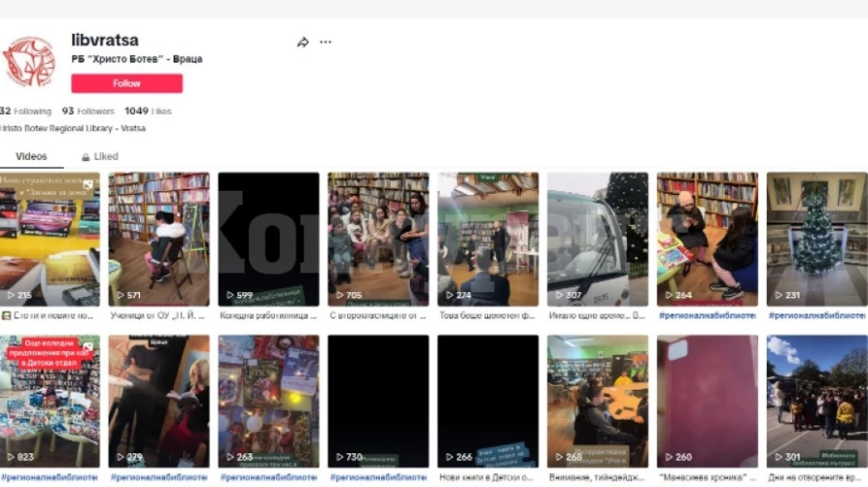
Task: Click the Hristo Botev Regional Library bio text
Action: (x=73, y=128)
